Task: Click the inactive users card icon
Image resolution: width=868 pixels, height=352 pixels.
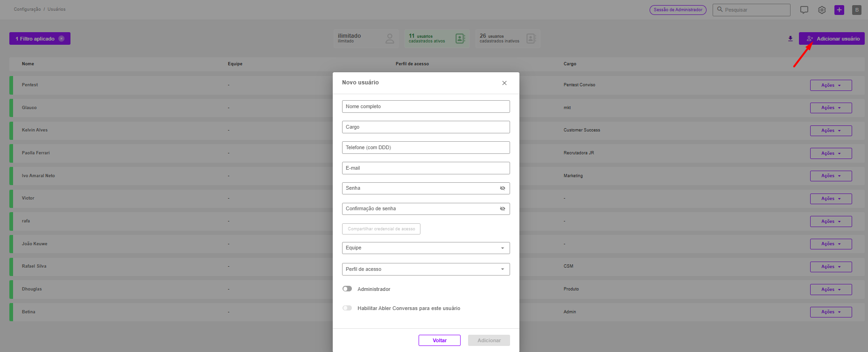Action: pyautogui.click(x=531, y=39)
